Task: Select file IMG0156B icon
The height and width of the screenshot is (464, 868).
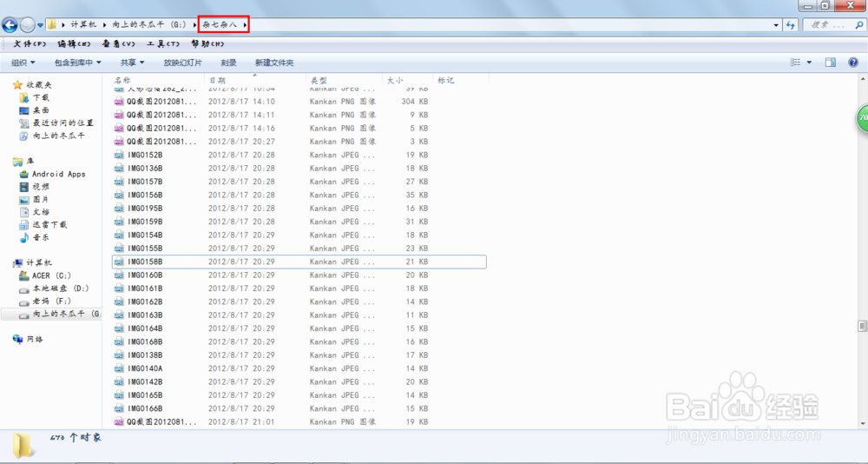Action: (119, 196)
